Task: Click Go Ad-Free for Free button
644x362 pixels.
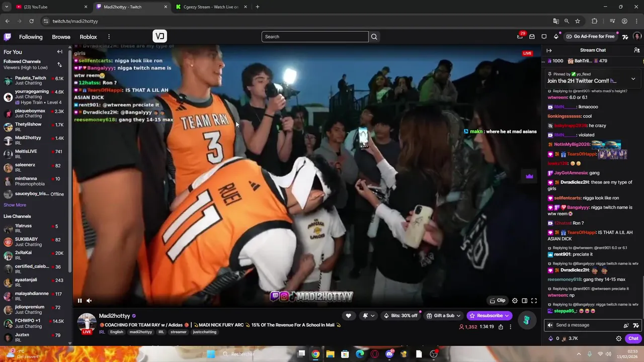Action: tap(590, 37)
